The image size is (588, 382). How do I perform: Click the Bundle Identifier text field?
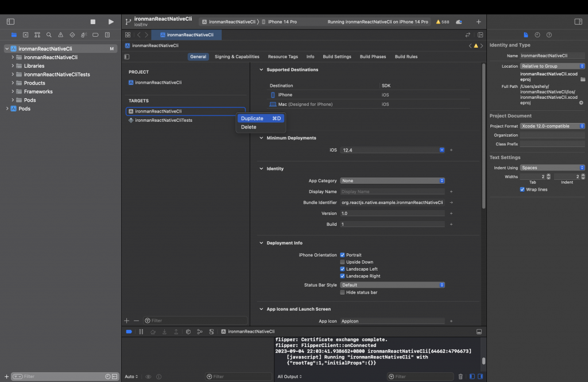392,203
